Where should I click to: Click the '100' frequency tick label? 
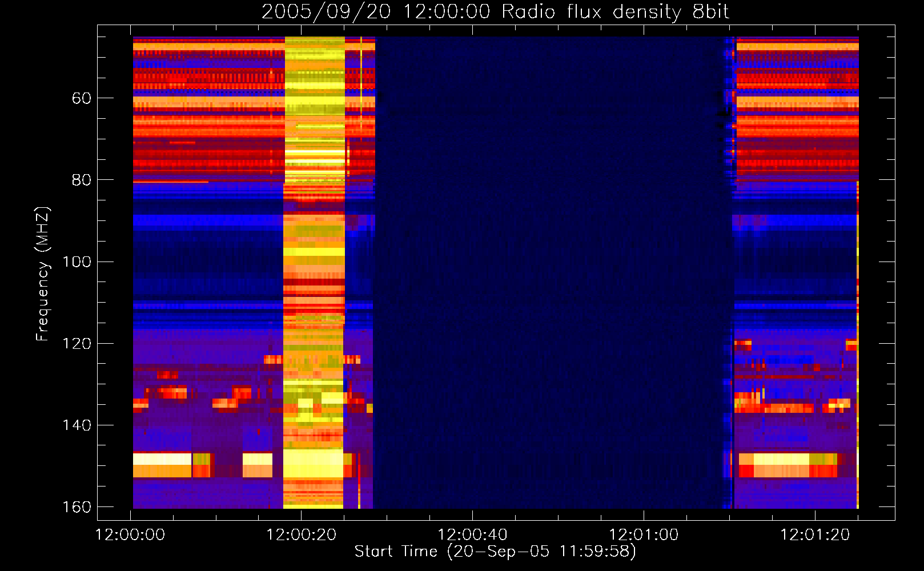(x=77, y=262)
